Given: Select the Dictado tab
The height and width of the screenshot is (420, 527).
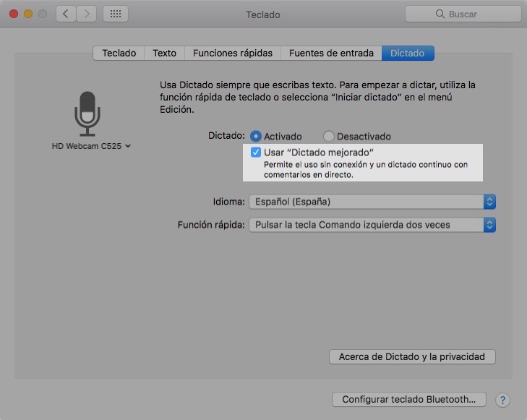Looking at the screenshot, I should [408, 53].
